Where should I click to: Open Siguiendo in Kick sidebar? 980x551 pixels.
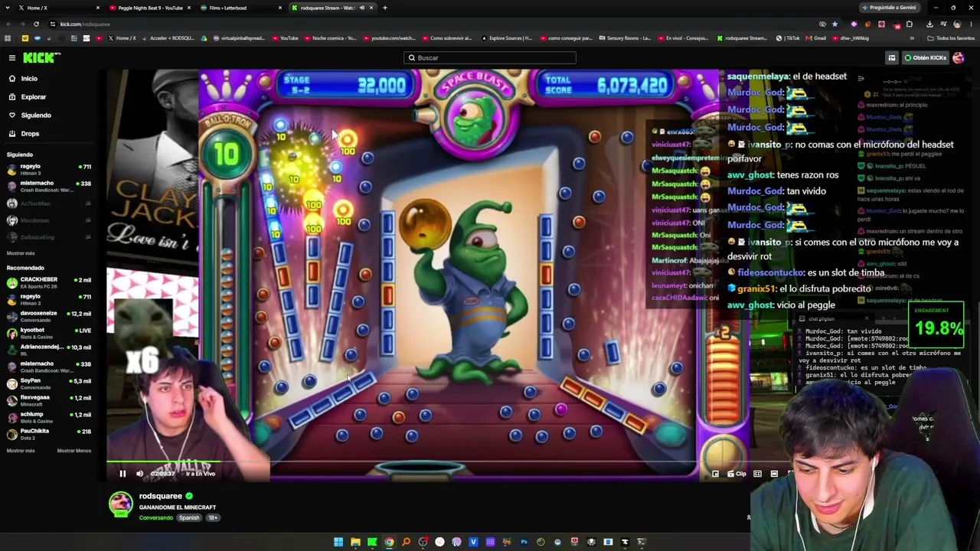[36, 116]
